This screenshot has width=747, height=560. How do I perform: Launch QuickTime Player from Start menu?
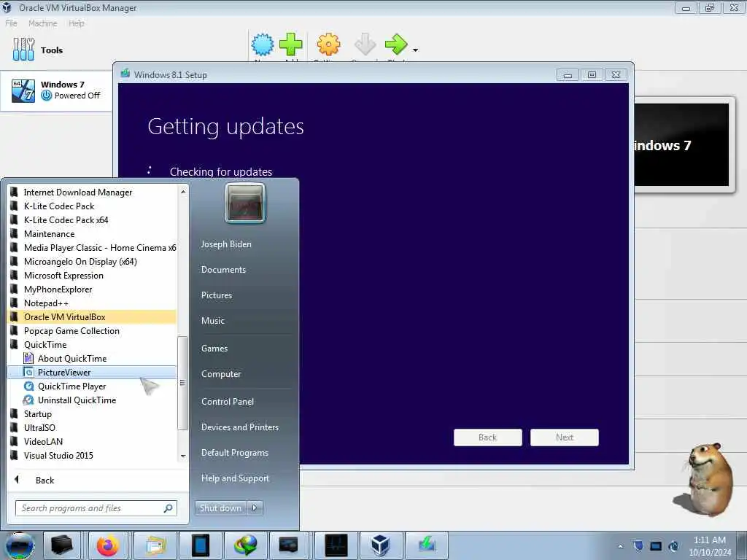pos(93,386)
